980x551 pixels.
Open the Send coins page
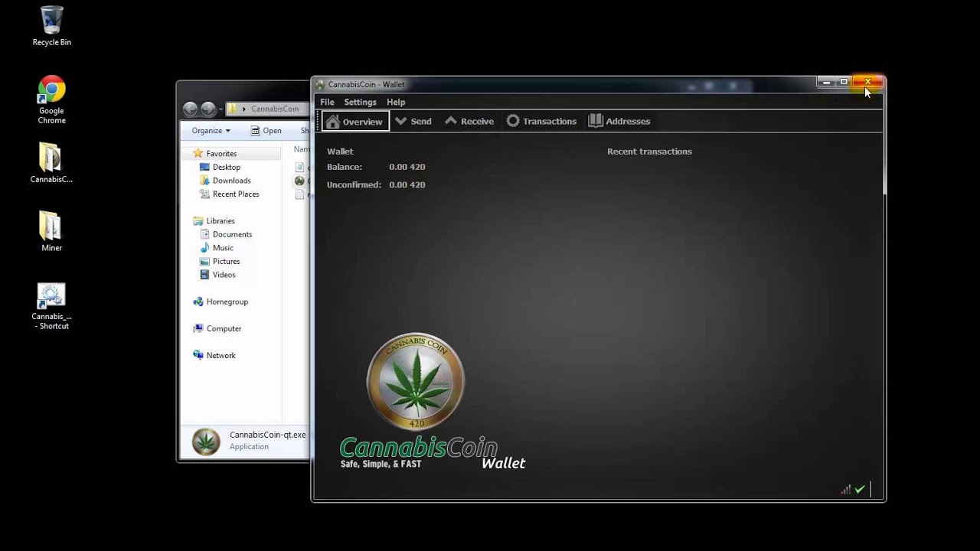413,121
